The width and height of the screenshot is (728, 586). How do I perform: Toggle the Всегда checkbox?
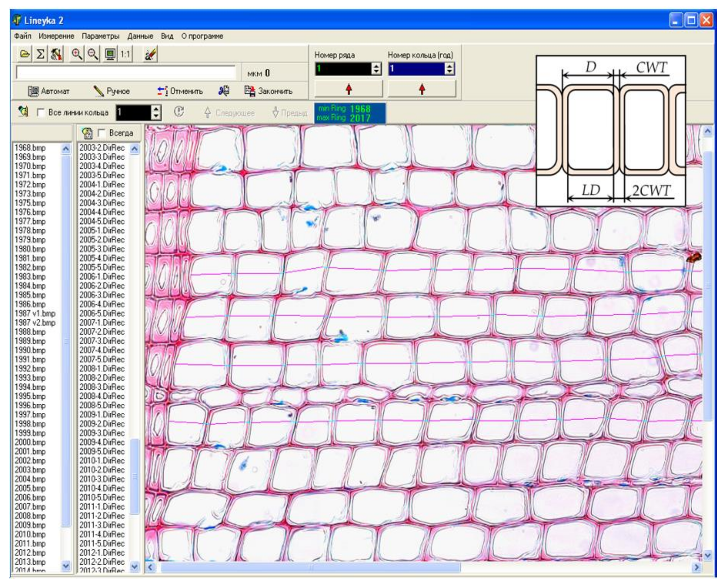pos(101,133)
